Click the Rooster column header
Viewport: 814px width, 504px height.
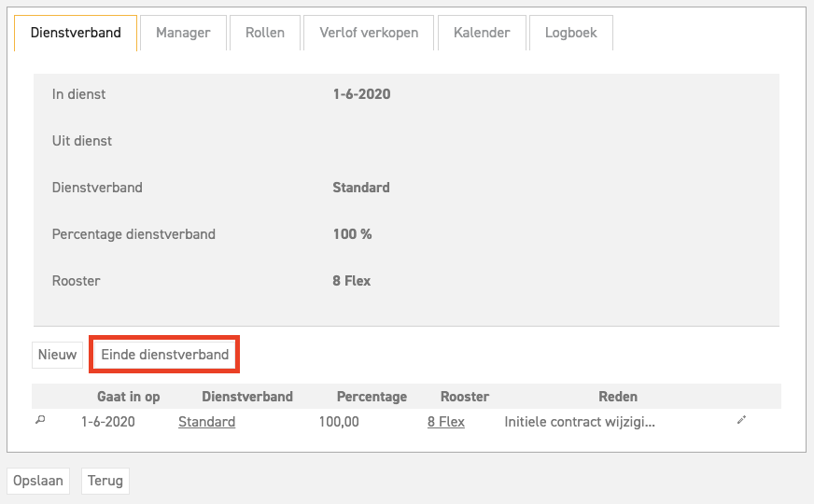coord(465,397)
